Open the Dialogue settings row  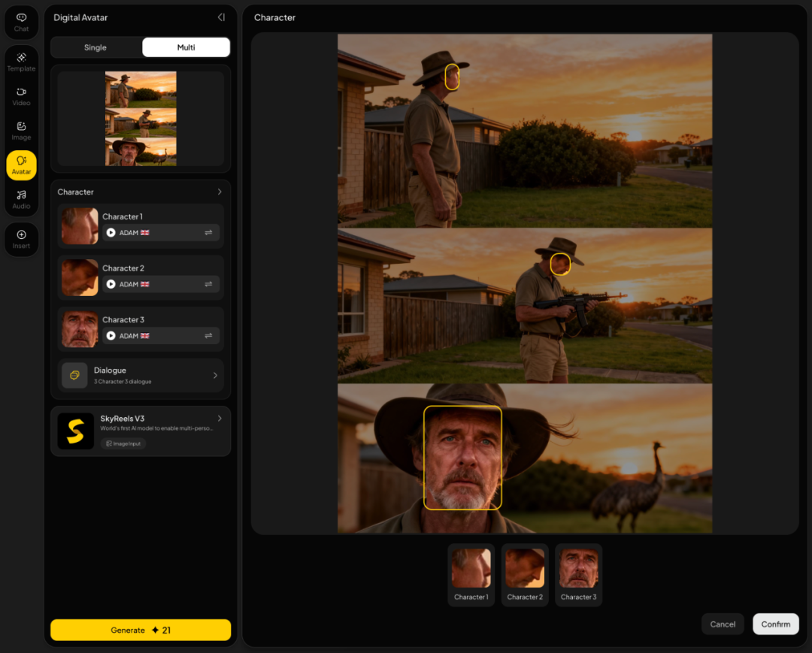point(141,375)
